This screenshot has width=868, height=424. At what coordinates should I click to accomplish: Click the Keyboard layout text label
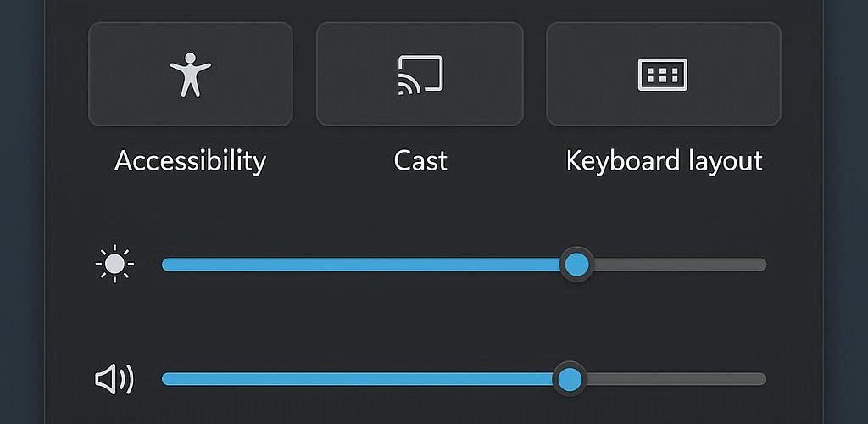click(x=665, y=161)
